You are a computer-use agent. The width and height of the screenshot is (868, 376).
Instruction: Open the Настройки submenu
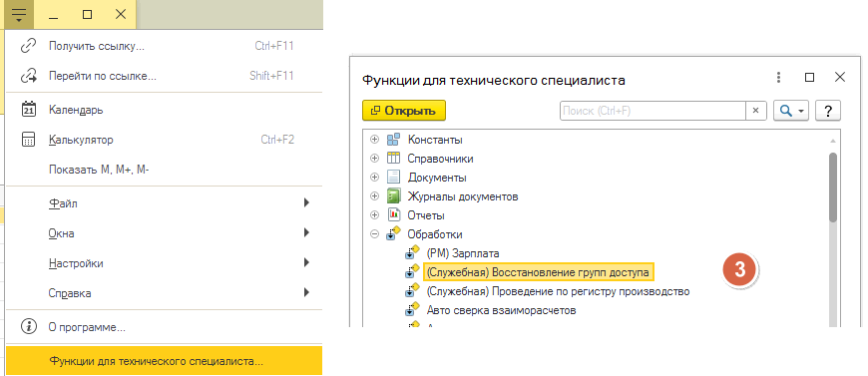pos(164,263)
